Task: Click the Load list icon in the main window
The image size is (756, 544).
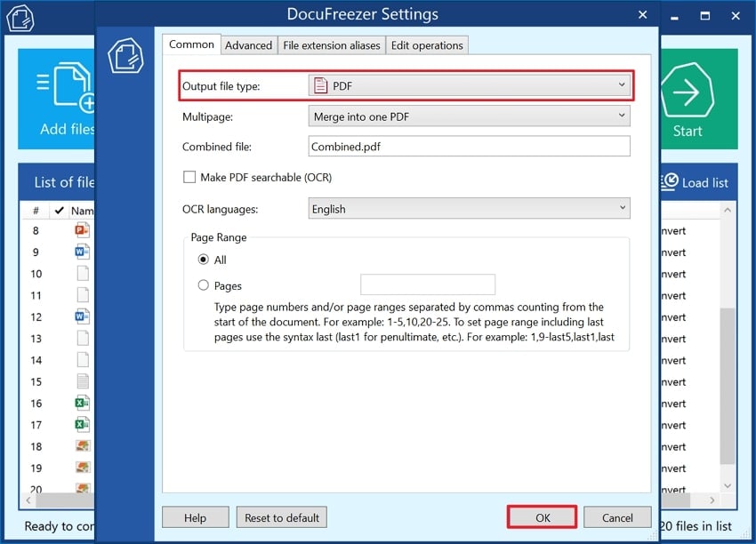Action: (x=669, y=182)
